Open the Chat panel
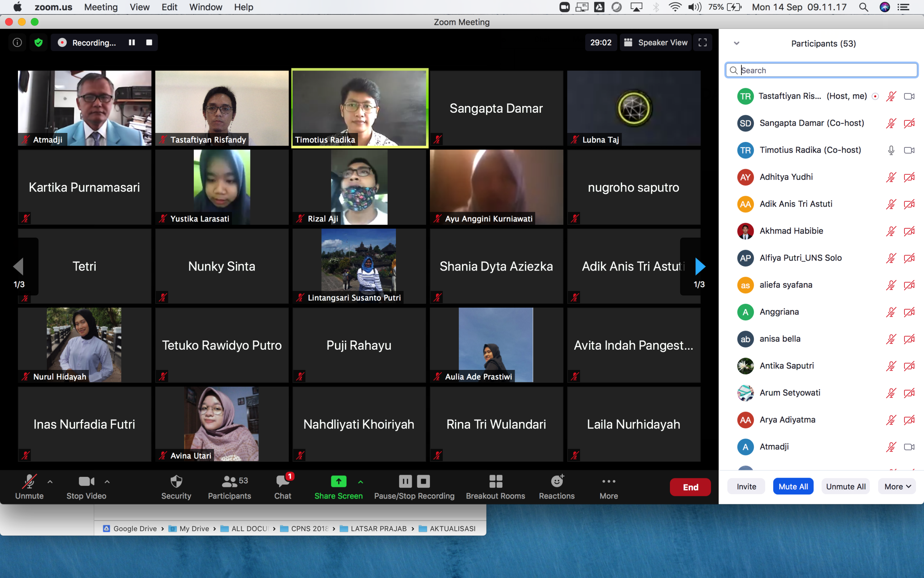The width and height of the screenshot is (924, 578). coord(283,486)
